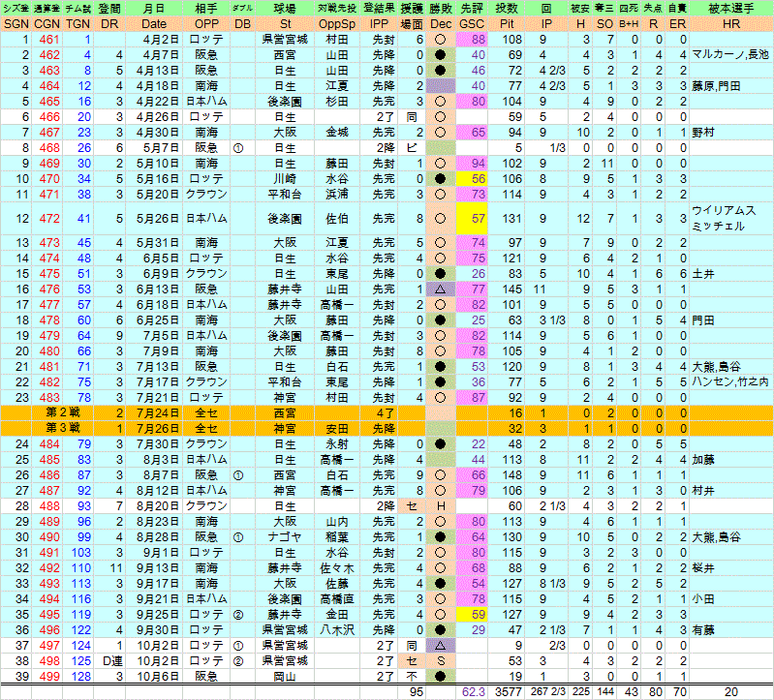Select average GSC total 62.3

click(473, 692)
